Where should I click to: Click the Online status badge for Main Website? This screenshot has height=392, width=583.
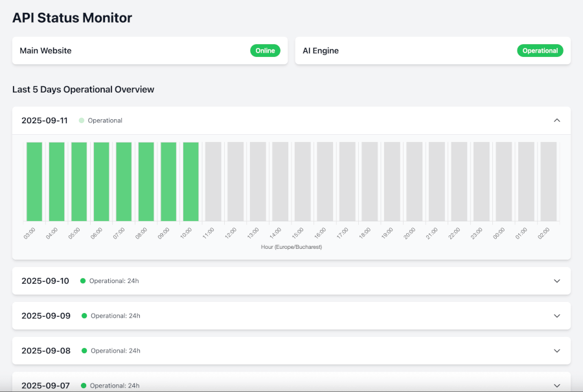265,50
